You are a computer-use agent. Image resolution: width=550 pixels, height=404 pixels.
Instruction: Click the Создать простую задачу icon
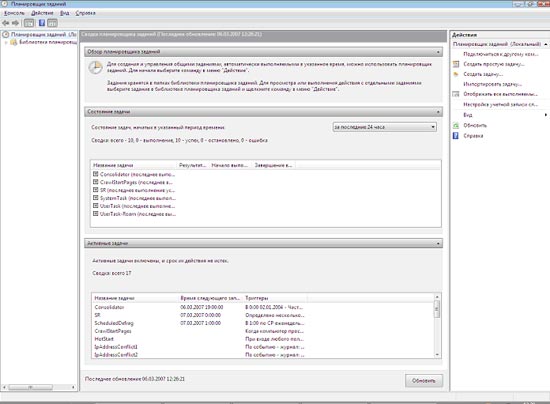pyautogui.click(x=456, y=64)
